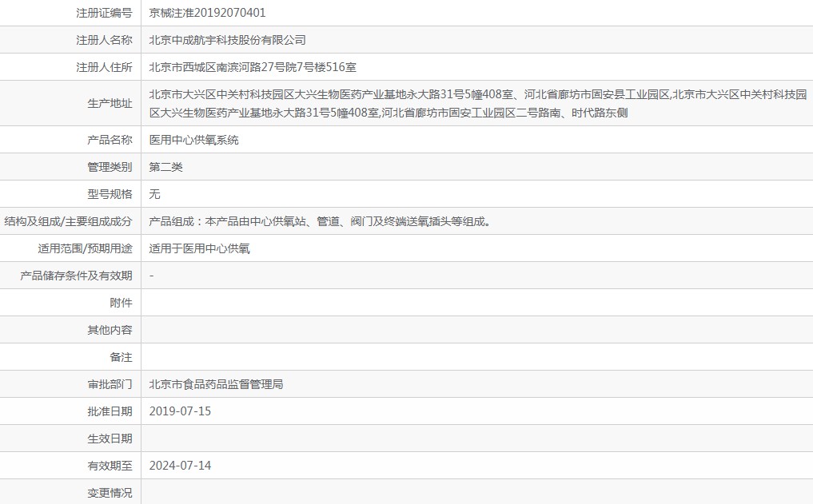Click the 产品储存条件及有效期 row label
813x504 pixels.
click(x=76, y=276)
